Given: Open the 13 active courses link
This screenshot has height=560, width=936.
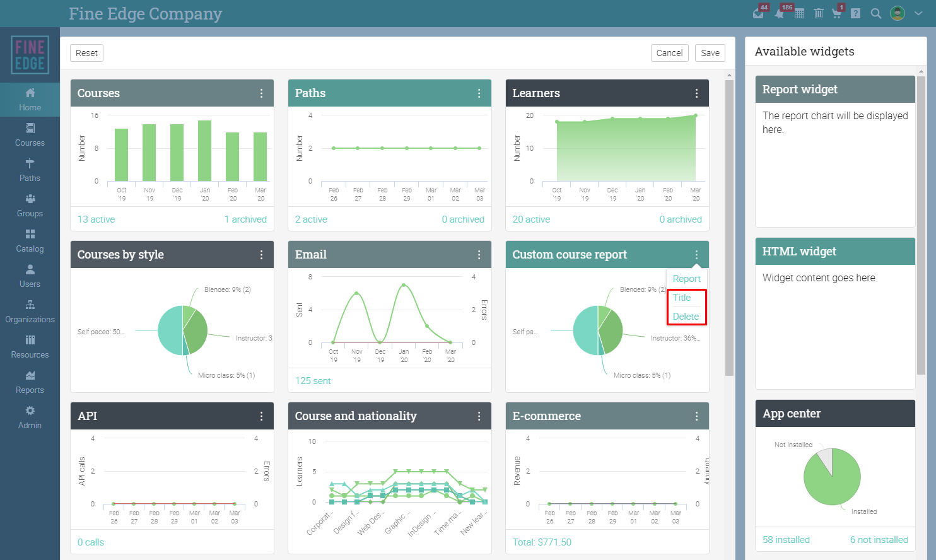Looking at the screenshot, I should [x=96, y=219].
